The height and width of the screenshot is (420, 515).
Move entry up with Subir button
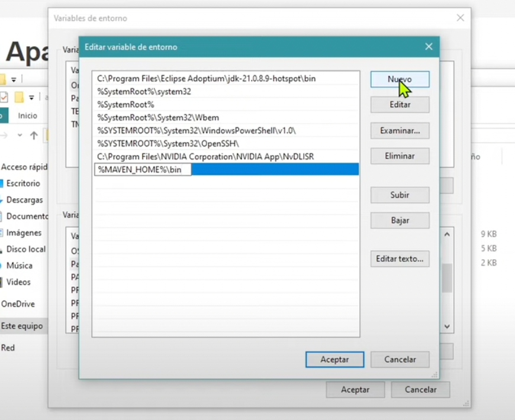(x=400, y=195)
